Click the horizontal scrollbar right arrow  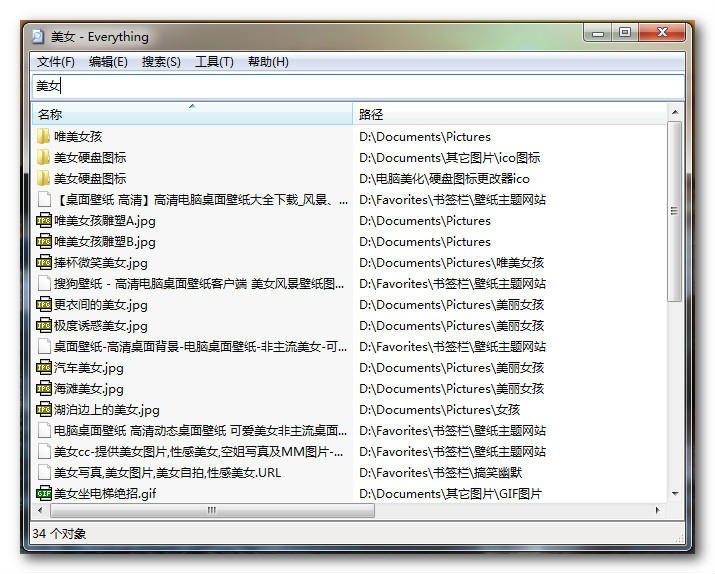click(658, 510)
